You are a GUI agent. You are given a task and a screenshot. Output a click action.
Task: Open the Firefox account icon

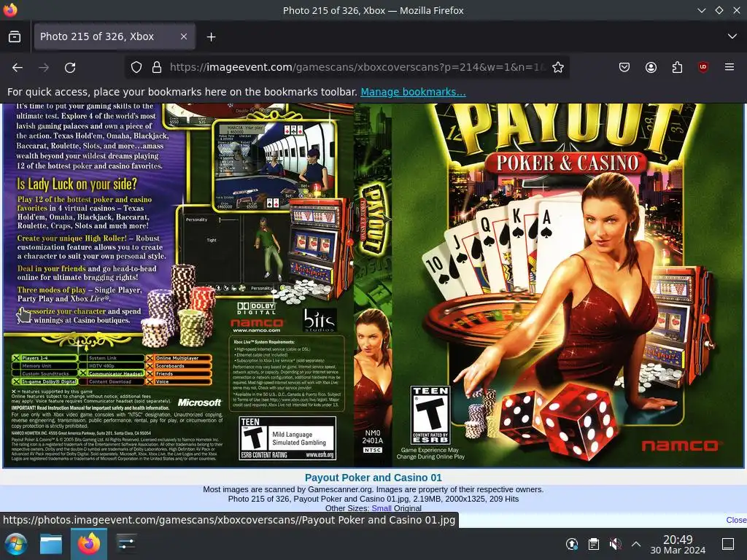651,68
